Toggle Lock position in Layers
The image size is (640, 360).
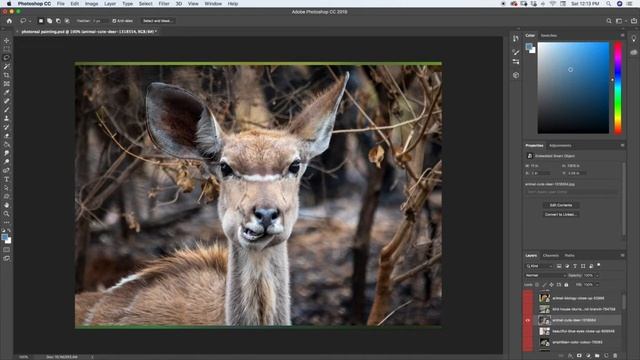tap(551, 285)
